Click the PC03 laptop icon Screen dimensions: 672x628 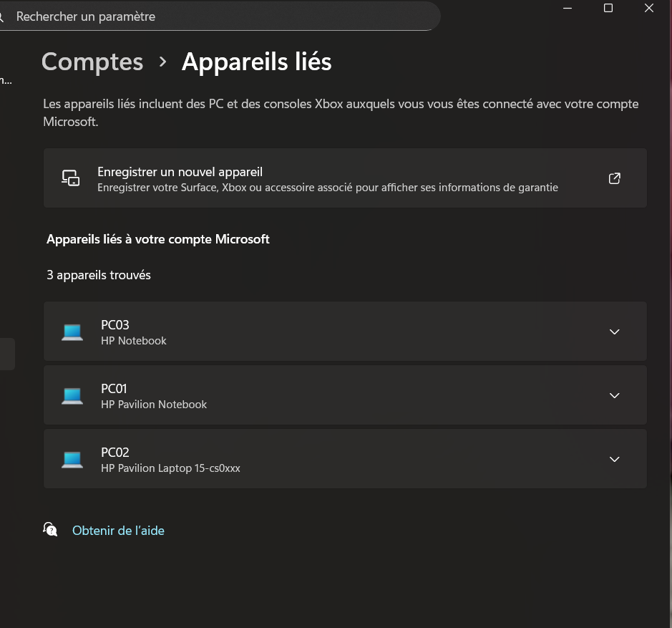pos(72,332)
